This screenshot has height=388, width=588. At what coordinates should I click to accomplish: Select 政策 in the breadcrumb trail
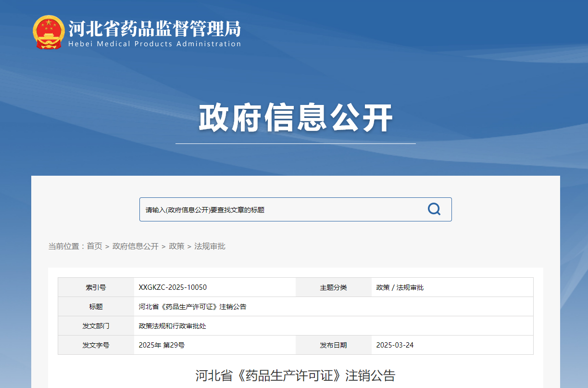click(176, 246)
